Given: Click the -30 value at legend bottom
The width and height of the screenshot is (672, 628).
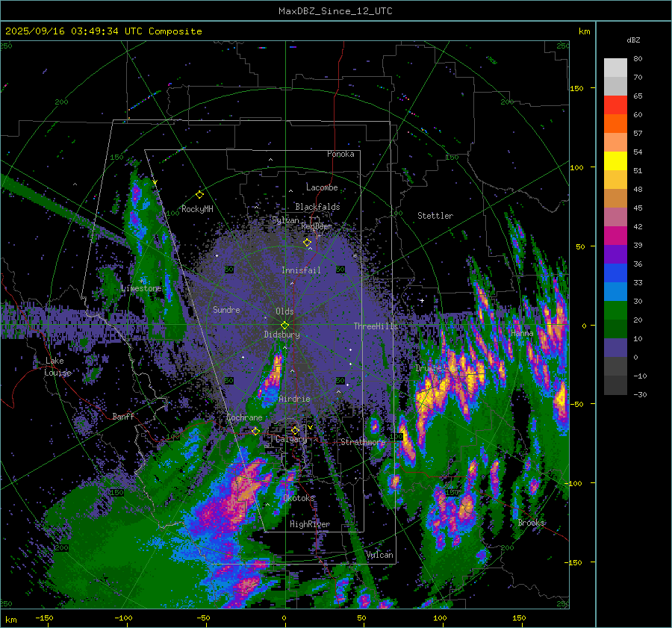Looking at the screenshot, I should coord(640,394).
